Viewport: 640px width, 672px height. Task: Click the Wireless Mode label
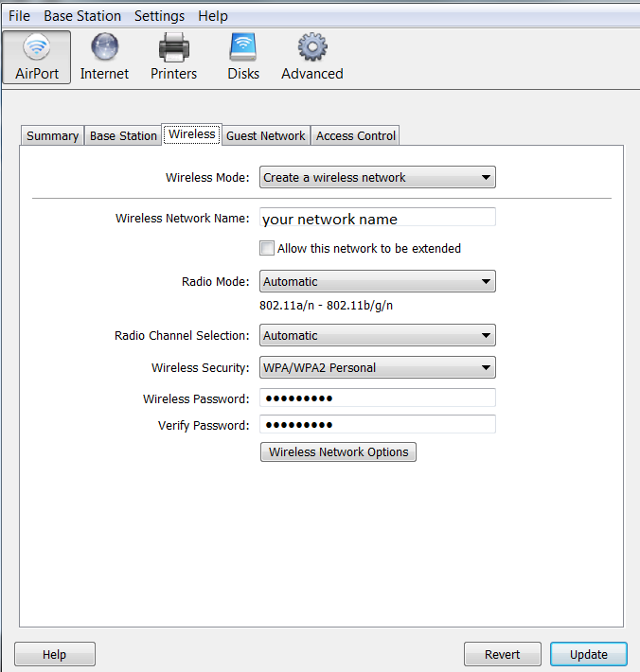pyautogui.click(x=207, y=177)
